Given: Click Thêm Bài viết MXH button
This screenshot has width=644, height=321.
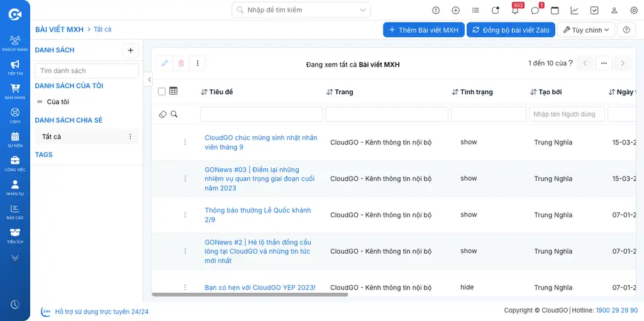Looking at the screenshot, I should (424, 30).
